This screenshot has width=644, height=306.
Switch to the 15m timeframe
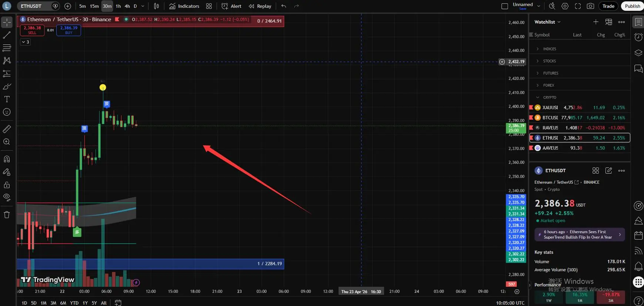click(94, 6)
